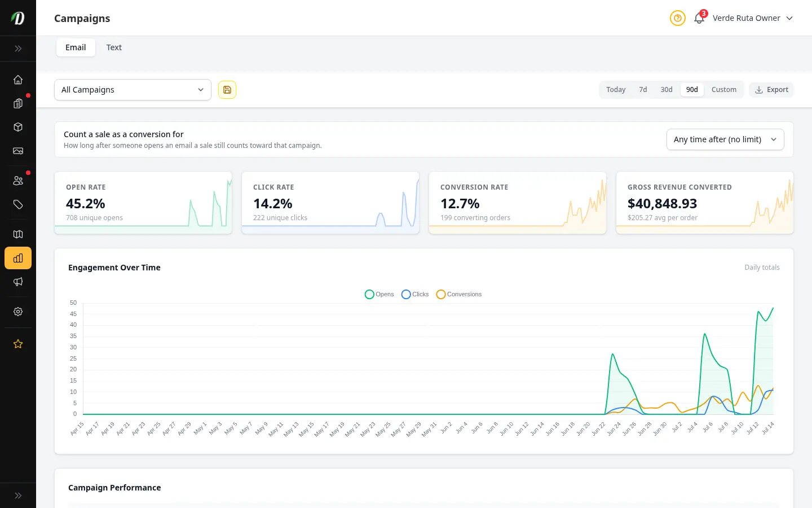The height and width of the screenshot is (508, 812).
Task: Click the Campaign Performance heading
Action: [x=114, y=488]
